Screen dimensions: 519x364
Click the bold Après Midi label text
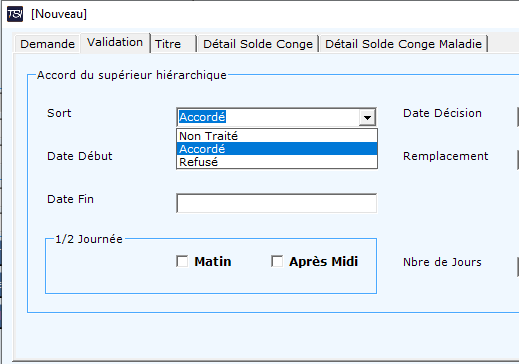click(323, 262)
